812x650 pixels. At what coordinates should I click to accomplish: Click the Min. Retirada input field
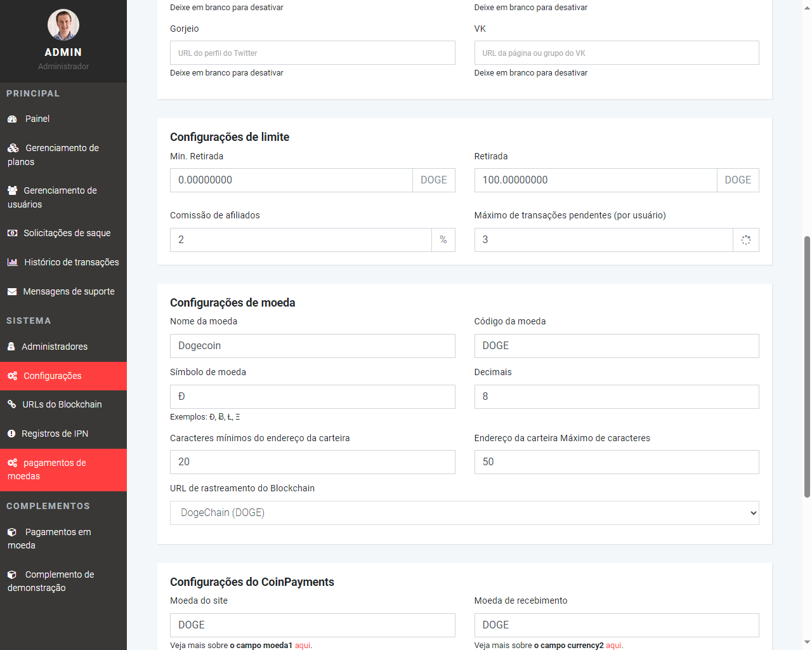(x=291, y=180)
